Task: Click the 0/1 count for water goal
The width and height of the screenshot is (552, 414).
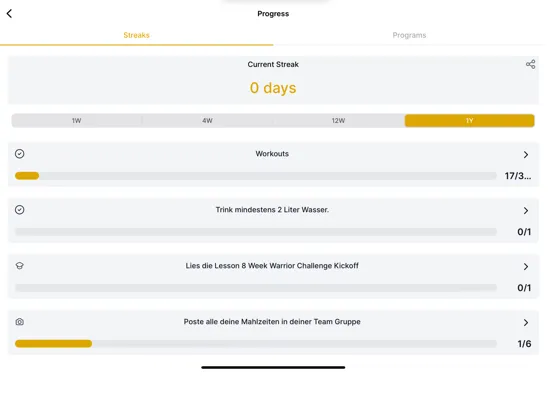Action: click(524, 232)
